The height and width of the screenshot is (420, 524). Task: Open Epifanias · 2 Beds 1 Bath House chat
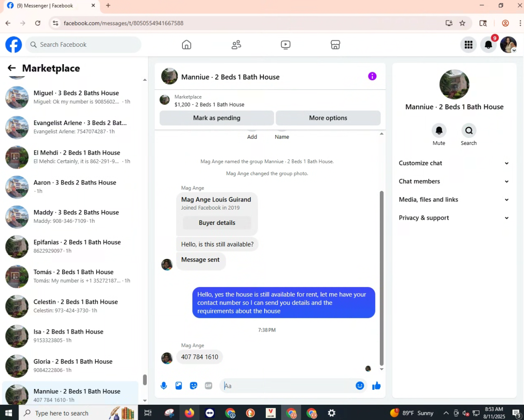[70, 247]
